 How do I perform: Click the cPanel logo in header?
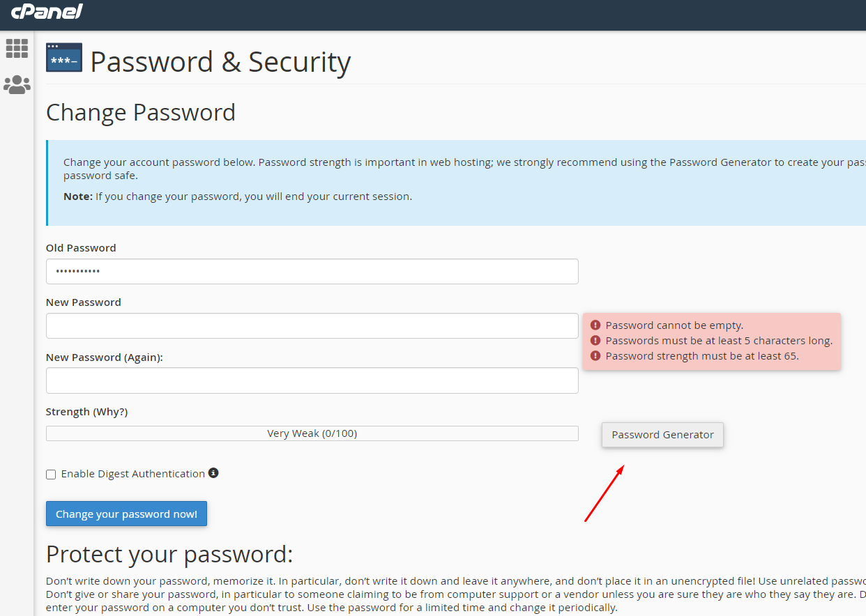[47, 12]
